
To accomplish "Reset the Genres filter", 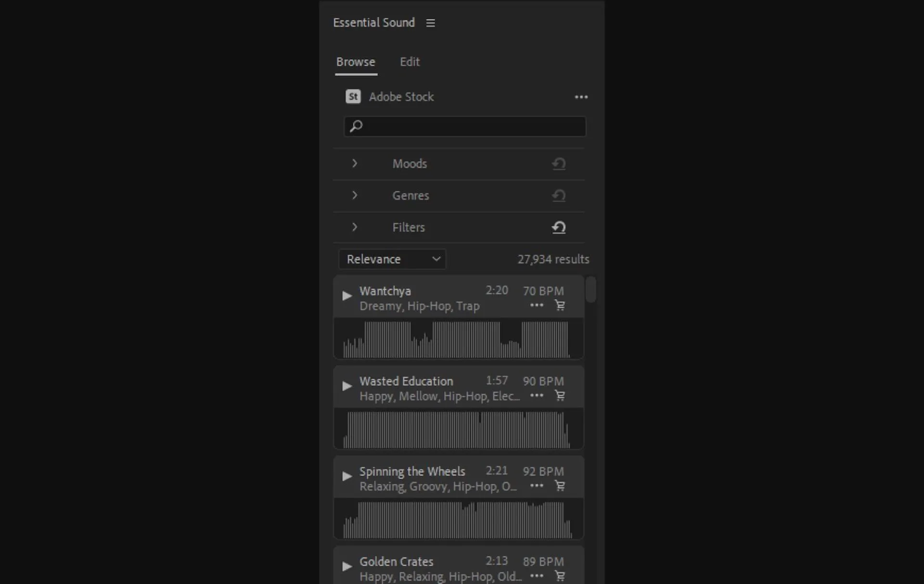I will point(558,195).
